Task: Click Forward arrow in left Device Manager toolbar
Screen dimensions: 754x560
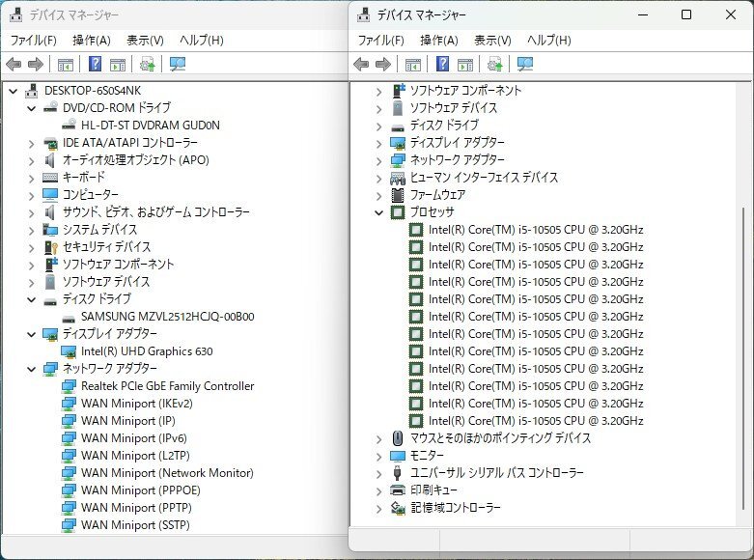Action: coord(36,64)
